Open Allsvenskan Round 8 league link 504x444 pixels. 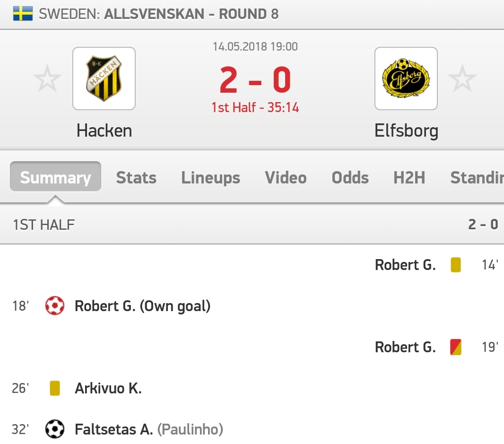[x=191, y=14]
